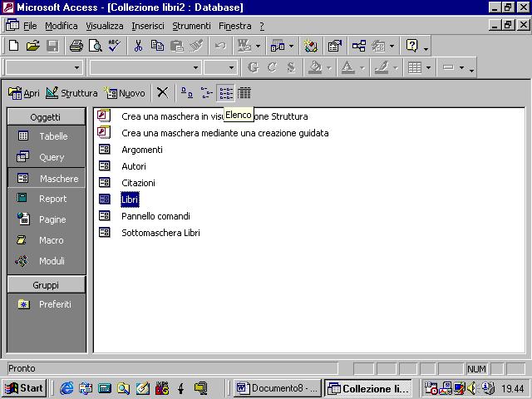The width and height of the screenshot is (532, 399).
Task: Click the Cut scissors icon
Action: pos(138,46)
